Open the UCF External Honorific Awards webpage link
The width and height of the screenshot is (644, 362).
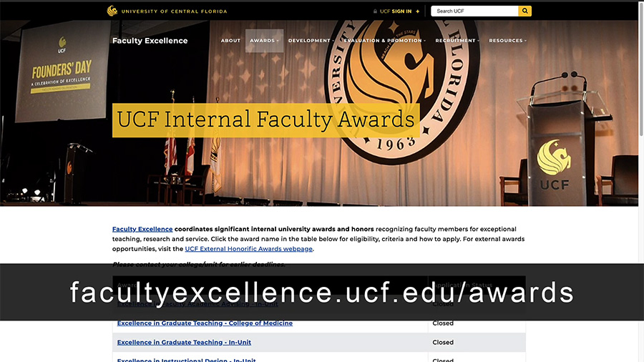click(x=248, y=249)
